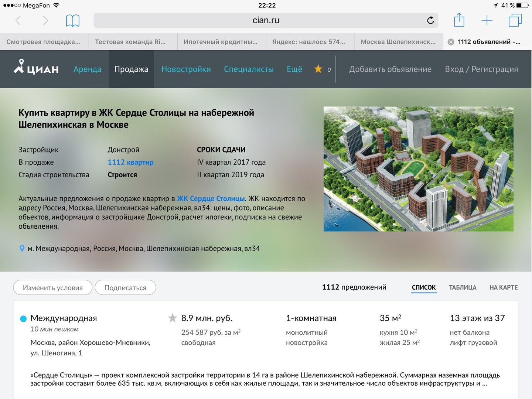532x399 pixels.
Task: Tap the Safari forward arrow
Action: [x=45, y=20]
